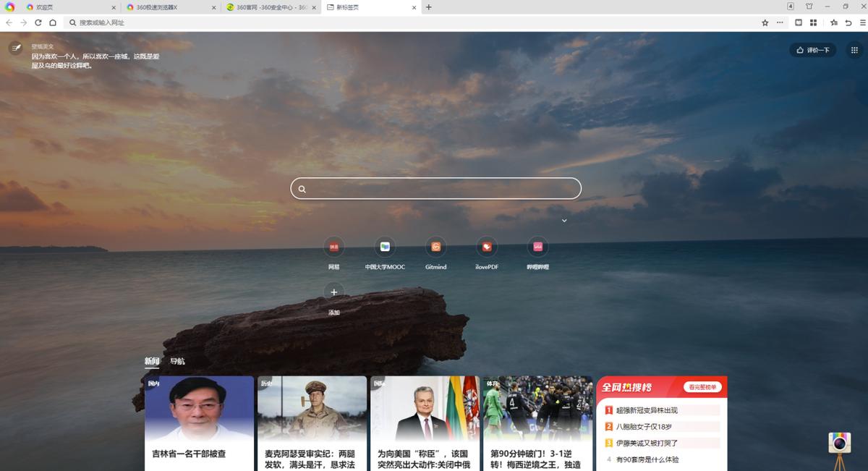The height and width of the screenshot is (471, 868).
Task: Switch to the 导航 tab
Action: click(178, 360)
